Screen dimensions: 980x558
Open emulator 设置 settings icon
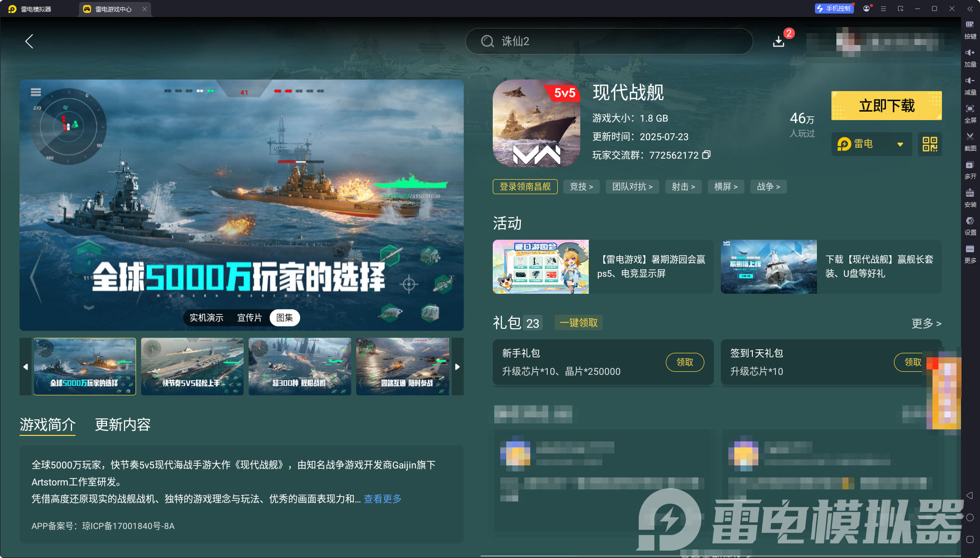click(x=969, y=225)
